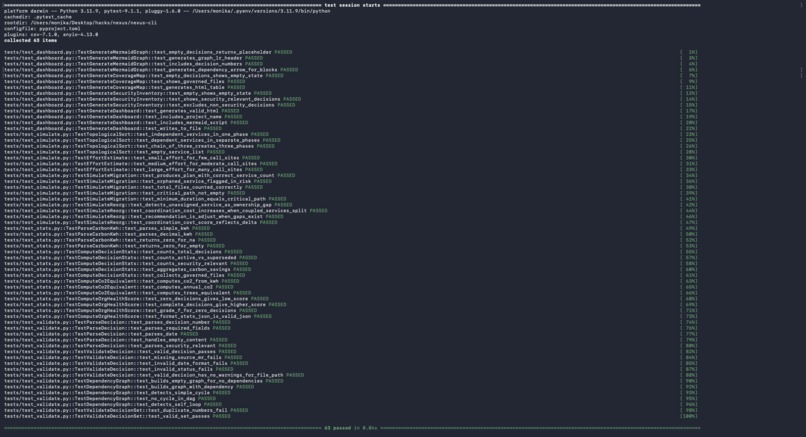Click the test_computes_trees_equivalent line
Screen dimensions: 806x437
click(127, 293)
